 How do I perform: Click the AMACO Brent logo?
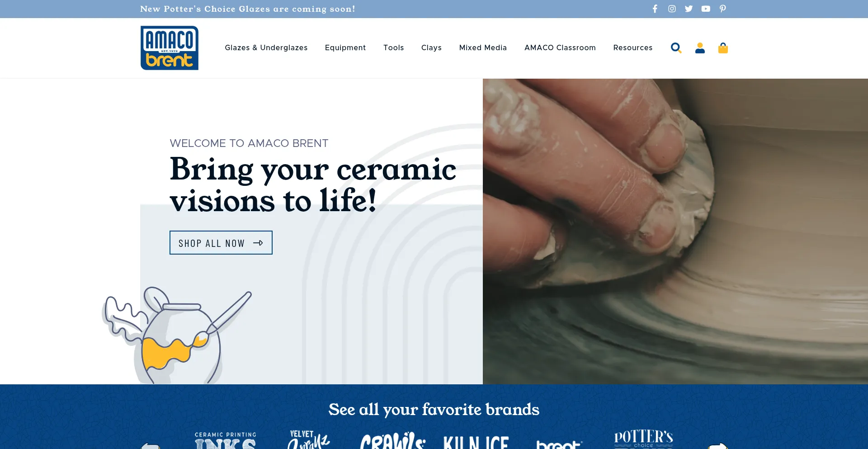click(170, 48)
